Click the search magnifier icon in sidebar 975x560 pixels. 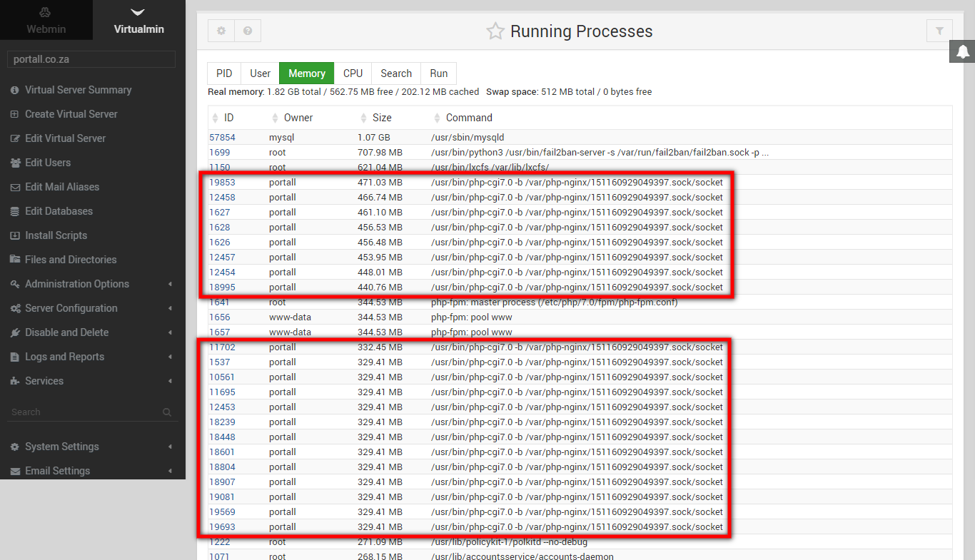[167, 412]
